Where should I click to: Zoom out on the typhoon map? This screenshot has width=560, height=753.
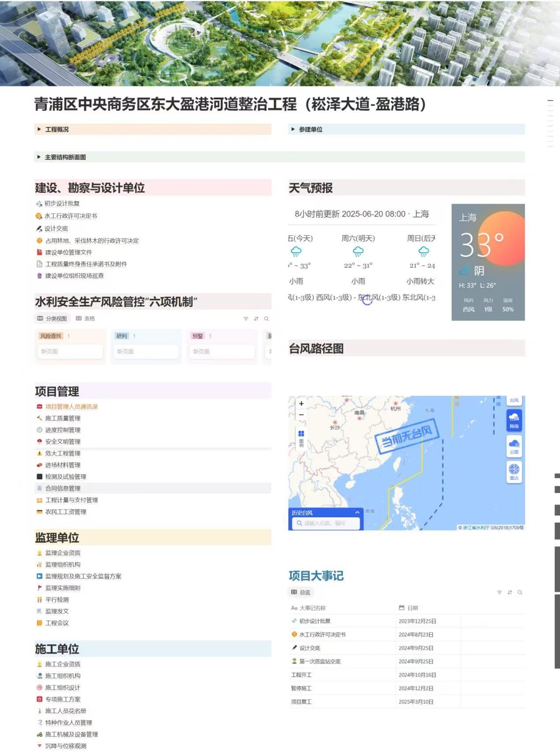(x=301, y=415)
